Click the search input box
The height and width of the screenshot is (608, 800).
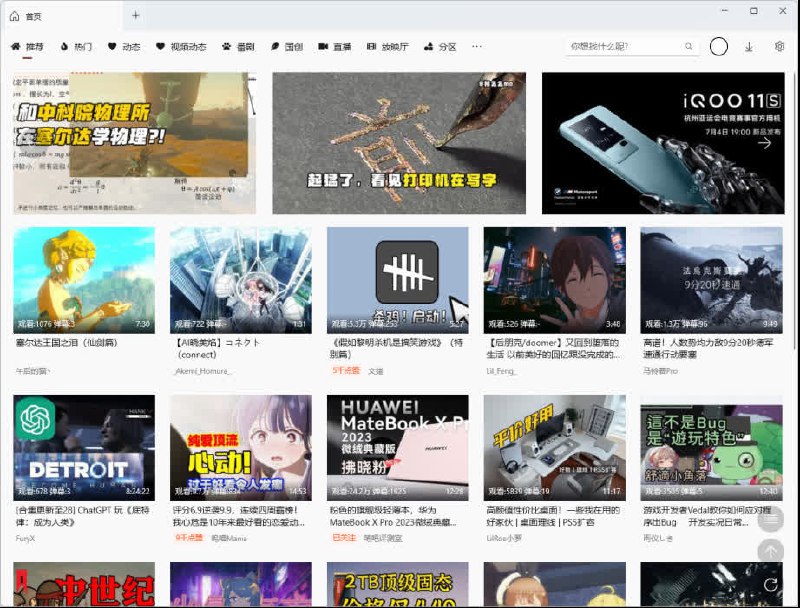coord(620,47)
